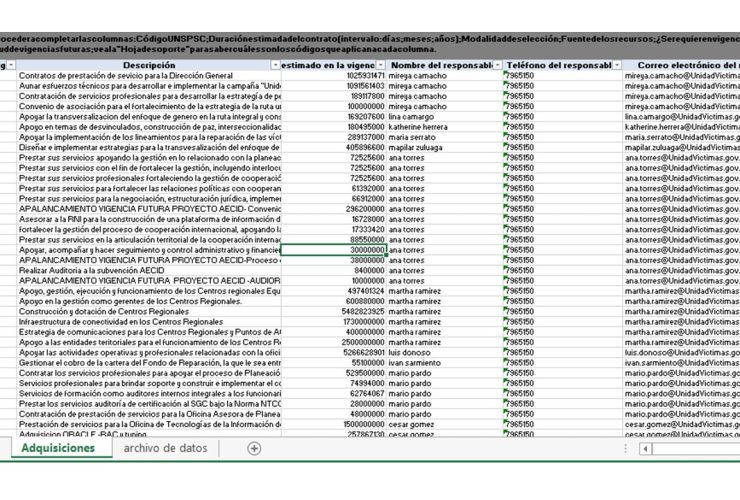Select cell starting 'Convenio de asociación para el fortalecimiento'

point(149,107)
